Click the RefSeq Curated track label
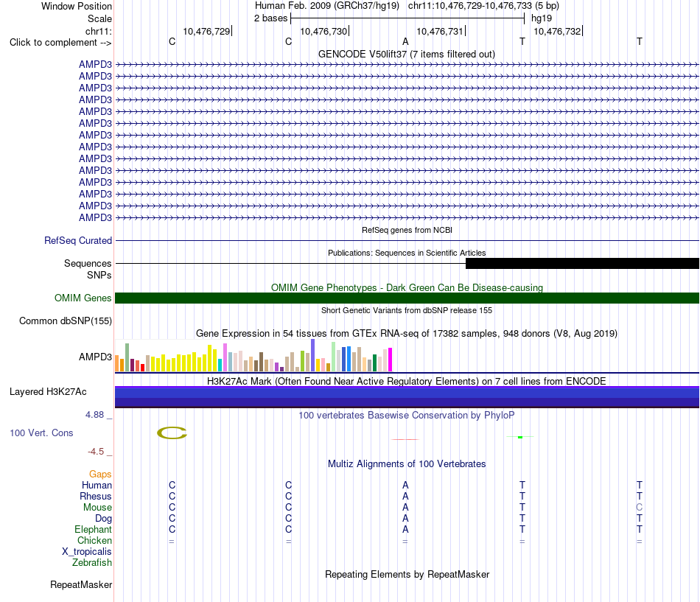 point(77,240)
